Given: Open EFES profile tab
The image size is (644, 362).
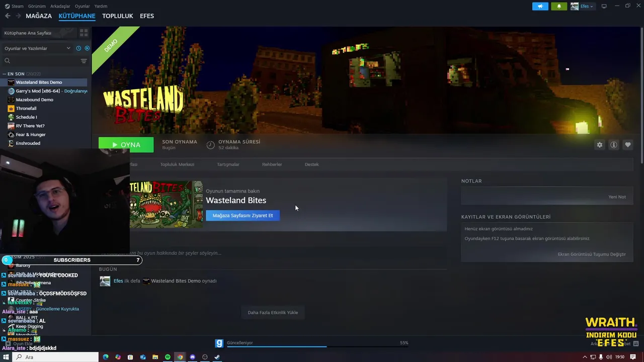Looking at the screenshot, I should tap(147, 16).
